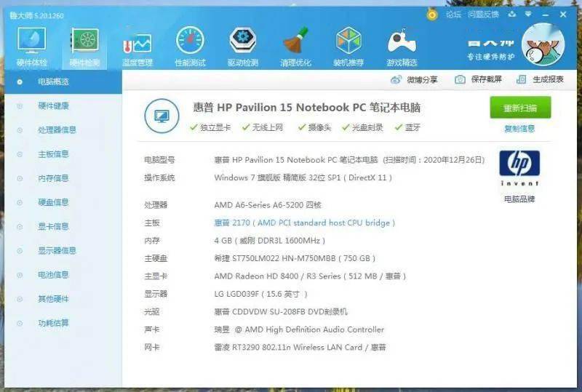This screenshot has height=392, width=582.
Task: Click 无线上网 checkmark feature
Action: pos(263,127)
